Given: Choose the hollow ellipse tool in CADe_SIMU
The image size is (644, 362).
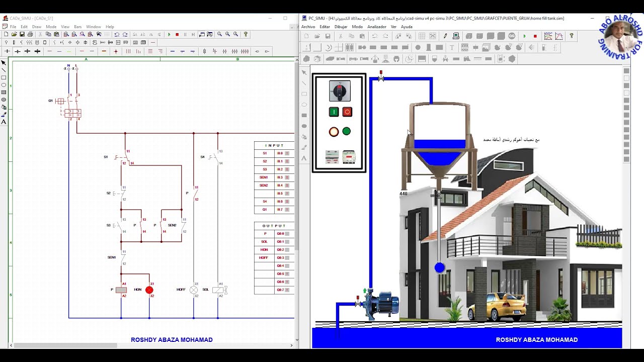Looking at the screenshot, I should coord(4,85).
